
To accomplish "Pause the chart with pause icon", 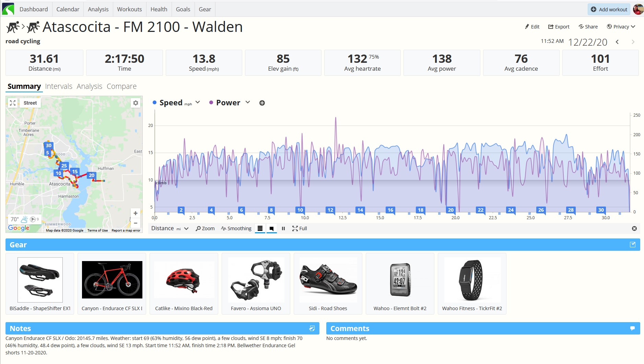I will pyautogui.click(x=283, y=228).
